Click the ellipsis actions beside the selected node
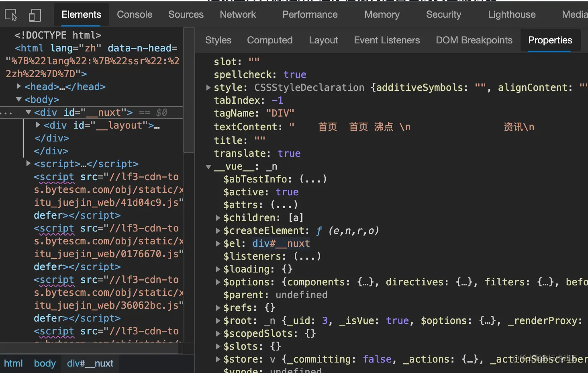This screenshot has height=373, width=588. point(6,113)
